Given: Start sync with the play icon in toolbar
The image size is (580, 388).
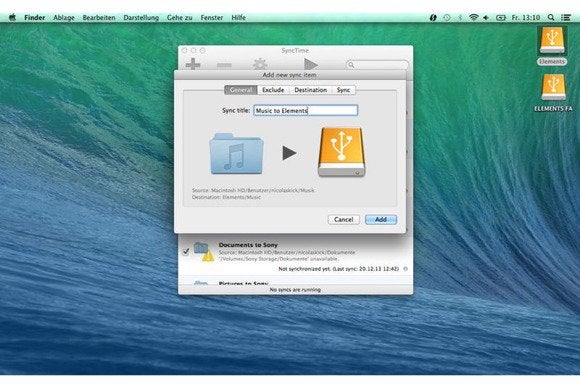Looking at the screenshot, I should [310, 64].
